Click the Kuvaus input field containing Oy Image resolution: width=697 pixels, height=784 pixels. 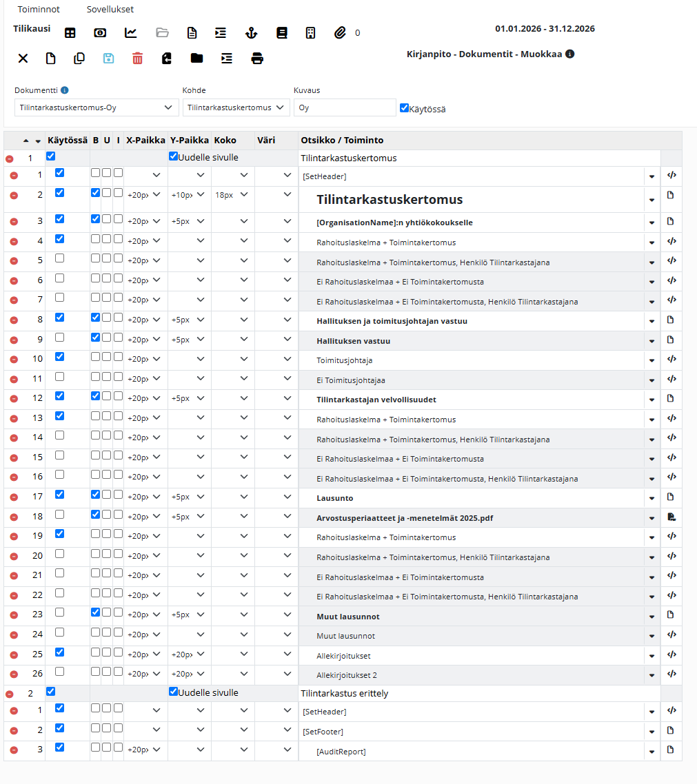click(345, 107)
